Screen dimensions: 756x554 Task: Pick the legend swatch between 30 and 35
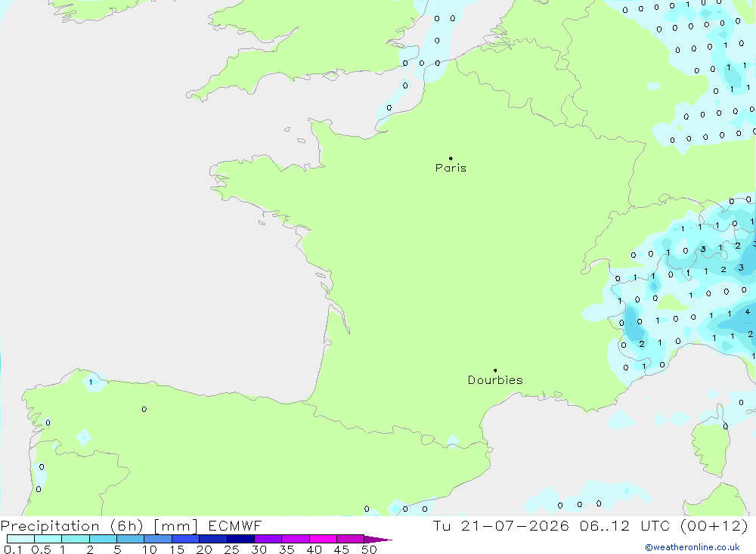coord(268,539)
